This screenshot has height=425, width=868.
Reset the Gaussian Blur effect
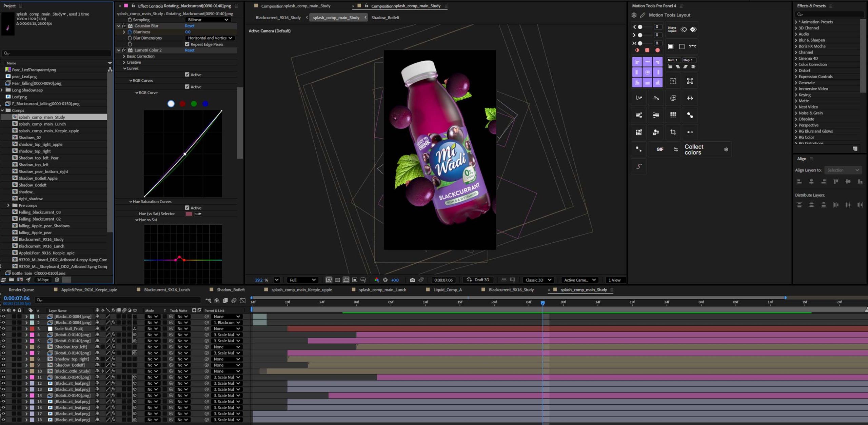coord(190,26)
